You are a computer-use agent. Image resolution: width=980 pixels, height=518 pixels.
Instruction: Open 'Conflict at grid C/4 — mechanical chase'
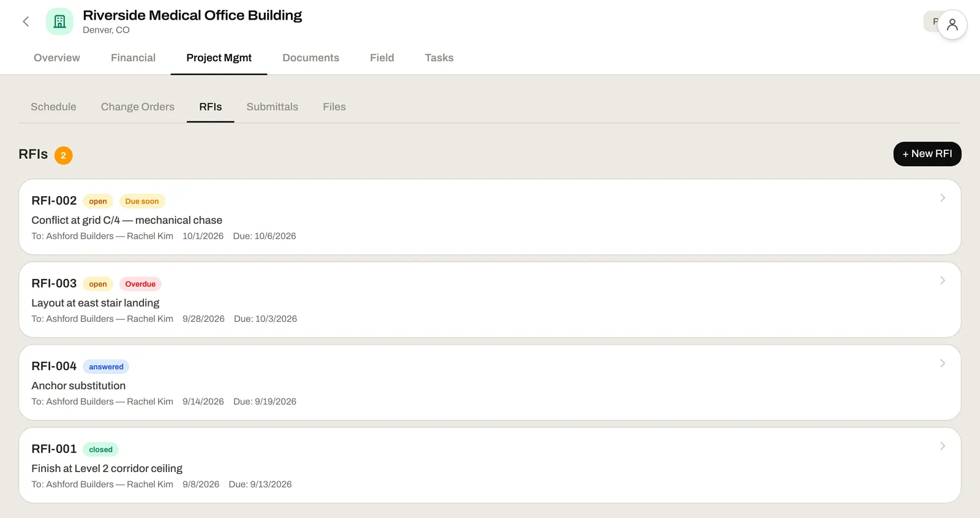coord(127,220)
